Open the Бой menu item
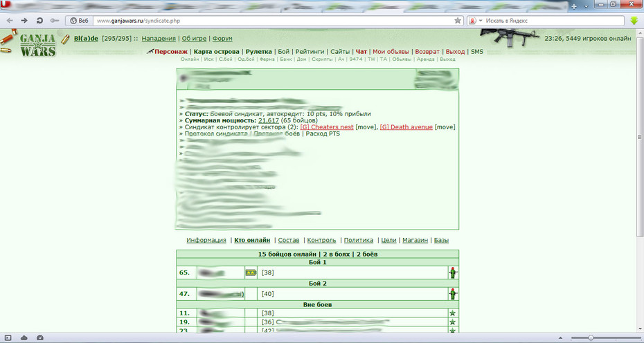Viewport: 644px width, 343px height. tap(283, 52)
